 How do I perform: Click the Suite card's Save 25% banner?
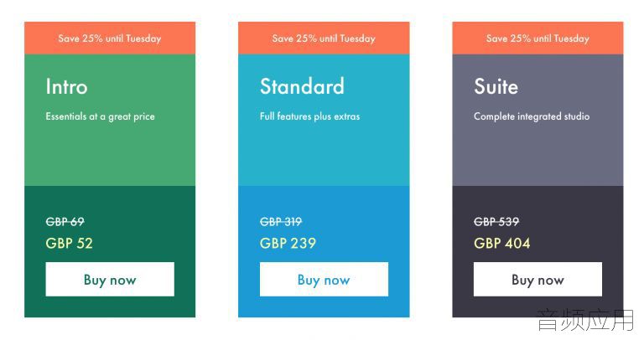point(538,39)
